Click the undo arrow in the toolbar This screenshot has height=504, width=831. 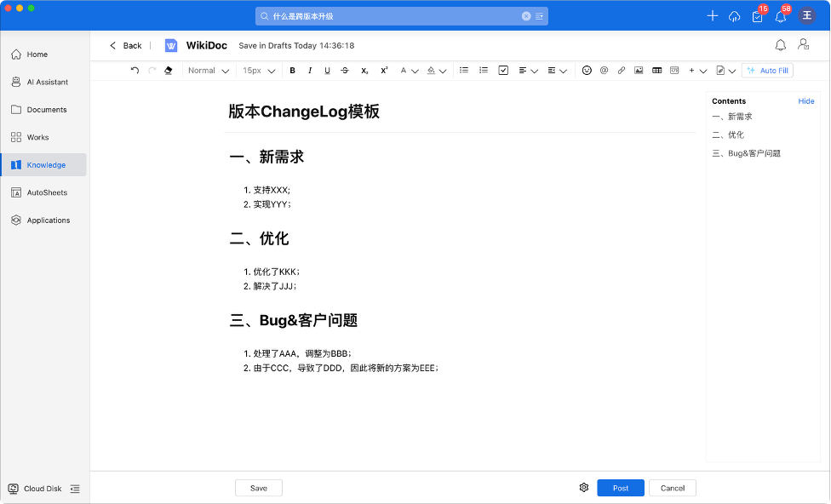coord(135,71)
